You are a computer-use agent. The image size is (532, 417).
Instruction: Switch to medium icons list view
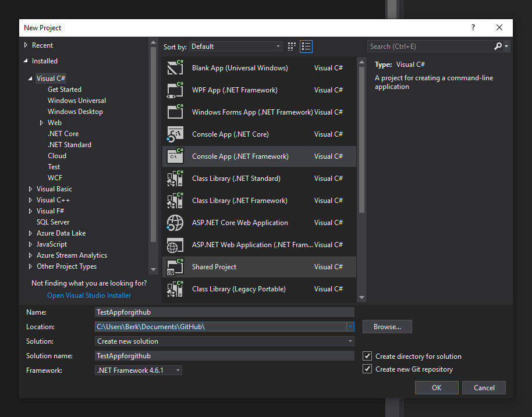306,47
